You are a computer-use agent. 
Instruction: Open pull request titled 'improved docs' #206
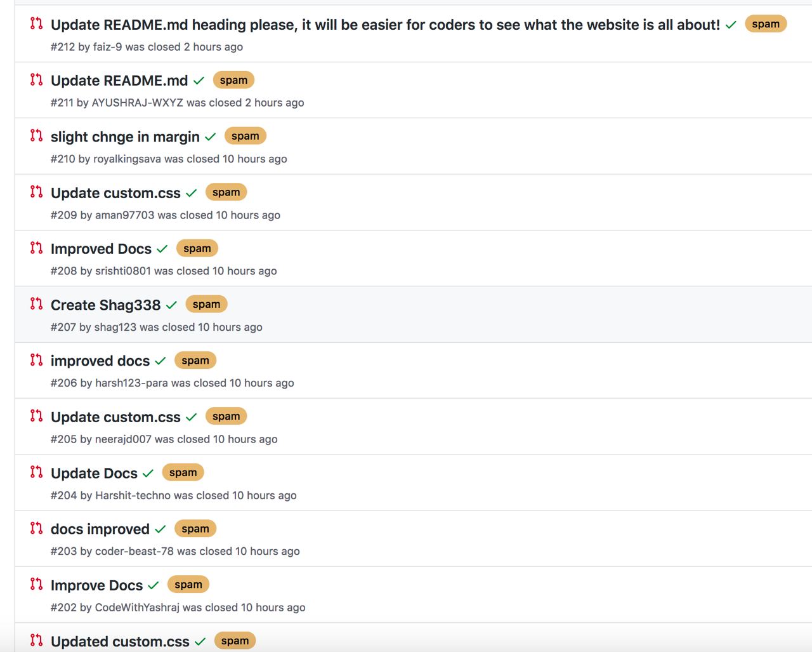pyautogui.click(x=100, y=361)
